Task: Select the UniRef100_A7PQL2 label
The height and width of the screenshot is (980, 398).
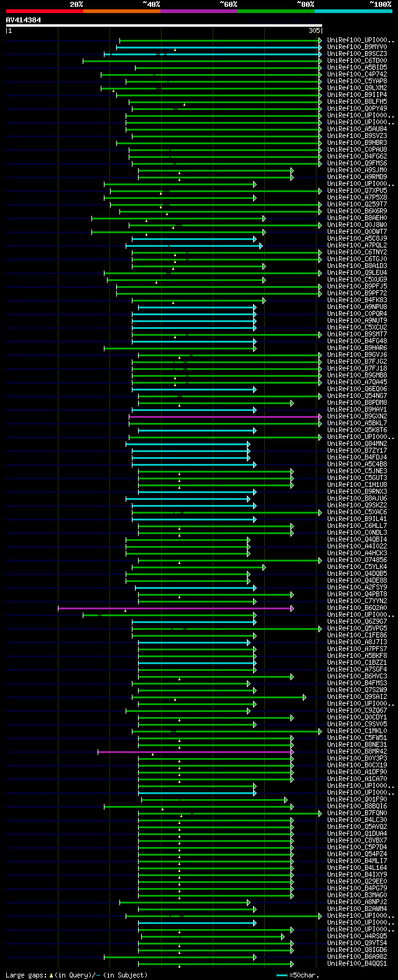Action: pos(357,245)
